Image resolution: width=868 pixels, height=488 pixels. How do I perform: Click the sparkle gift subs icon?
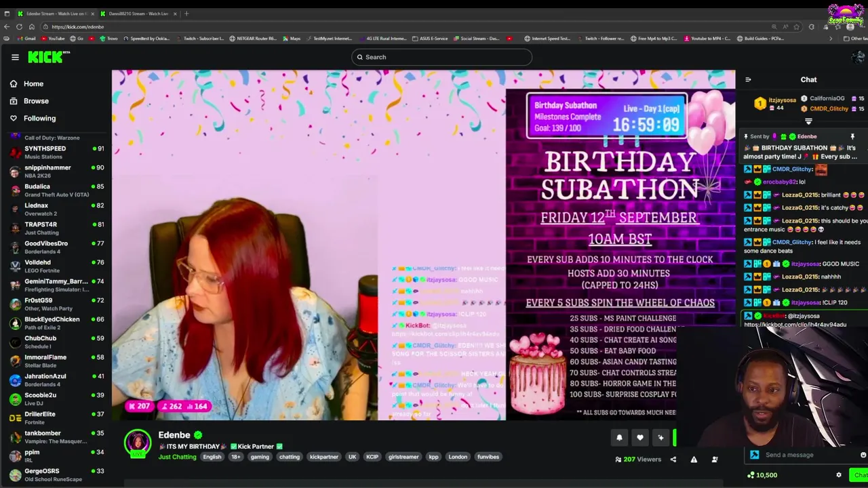click(661, 438)
